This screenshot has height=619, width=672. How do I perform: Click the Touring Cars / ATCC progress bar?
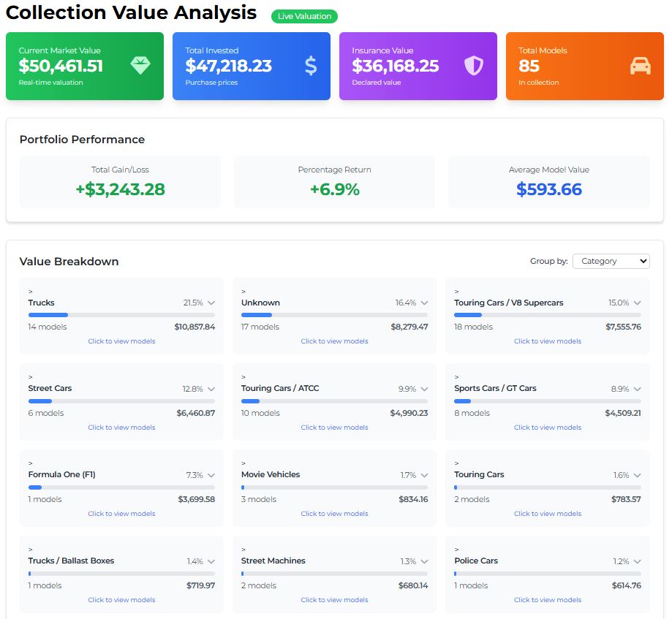(334, 401)
